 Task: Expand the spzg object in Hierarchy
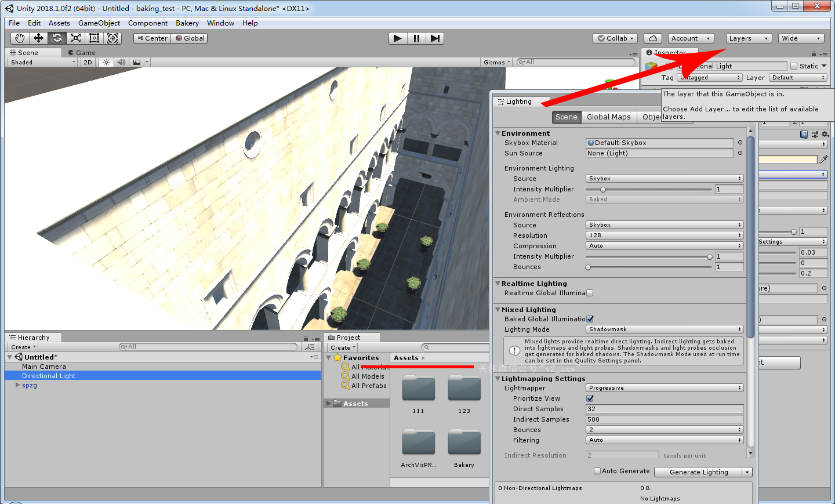pyautogui.click(x=17, y=385)
